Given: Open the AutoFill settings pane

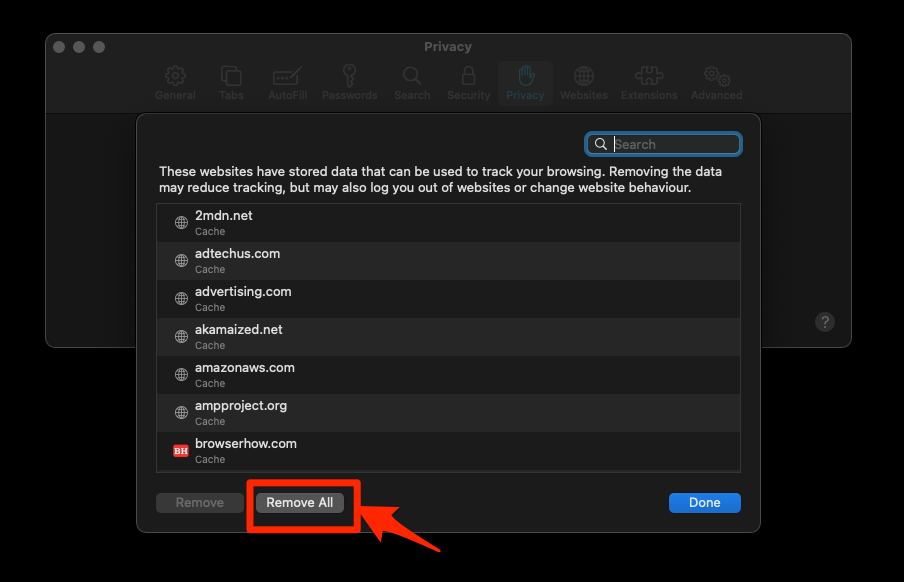Looking at the screenshot, I should coord(287,82).
